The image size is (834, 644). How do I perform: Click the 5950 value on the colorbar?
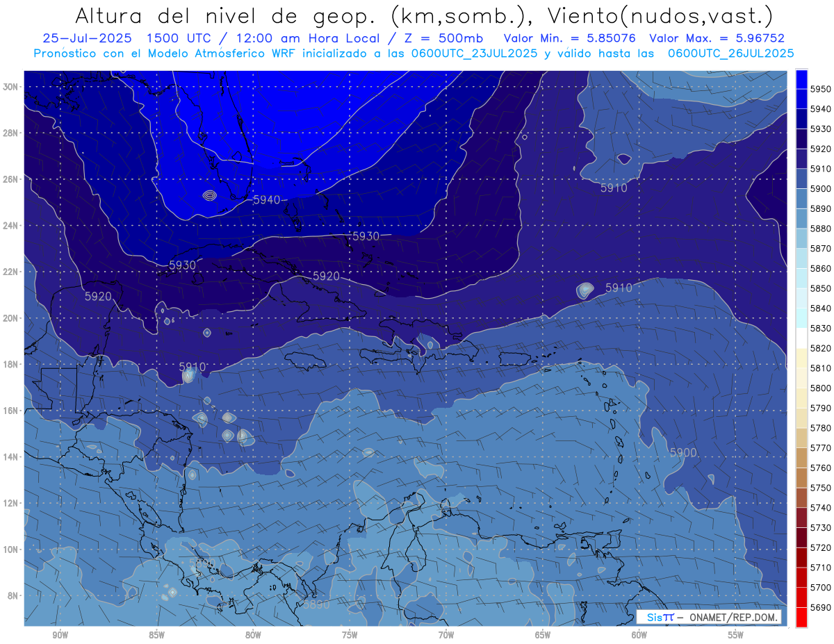tap(821, 89)
